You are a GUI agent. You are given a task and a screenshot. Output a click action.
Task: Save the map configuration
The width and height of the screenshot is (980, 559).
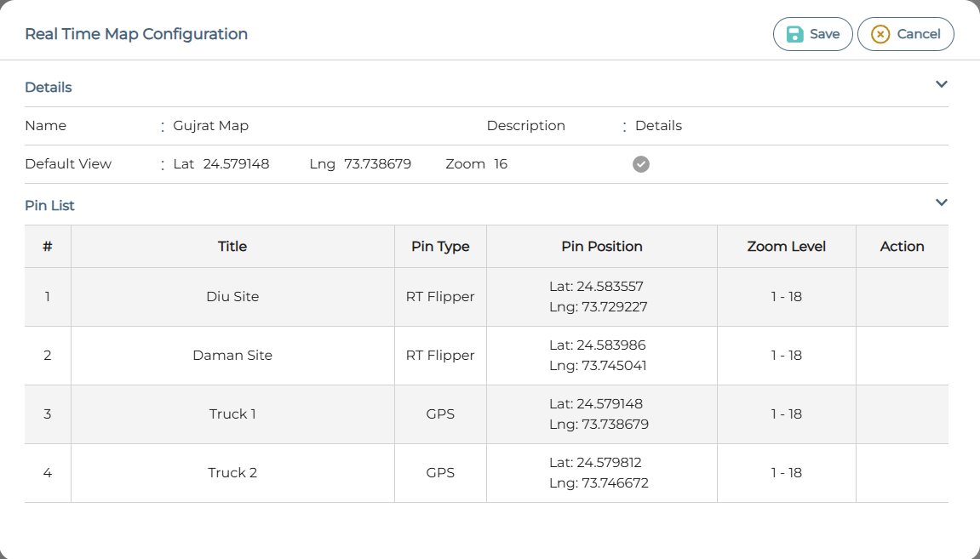(x=812, y=34)
